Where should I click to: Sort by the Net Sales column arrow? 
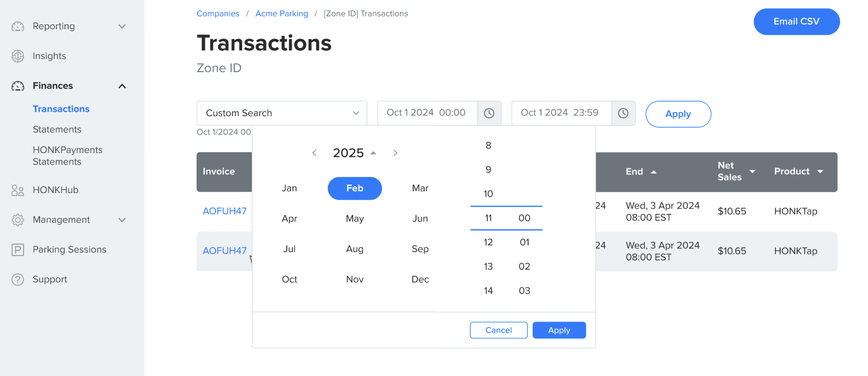click(x=752, y=172)
